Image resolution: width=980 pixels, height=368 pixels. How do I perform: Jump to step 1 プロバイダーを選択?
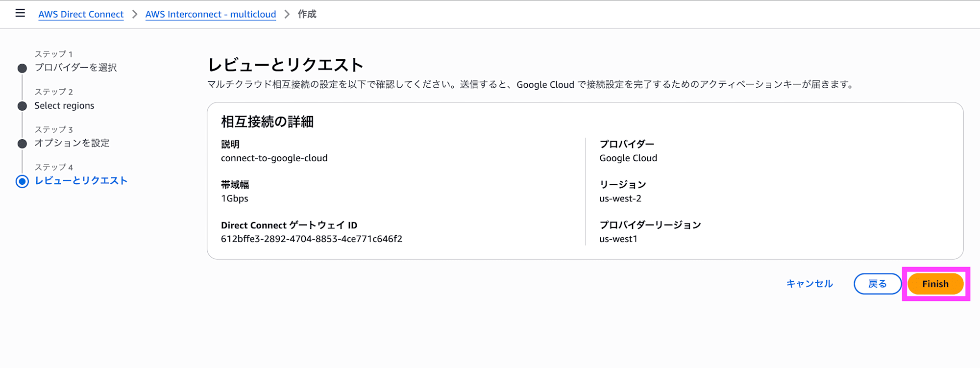point(75,68)
